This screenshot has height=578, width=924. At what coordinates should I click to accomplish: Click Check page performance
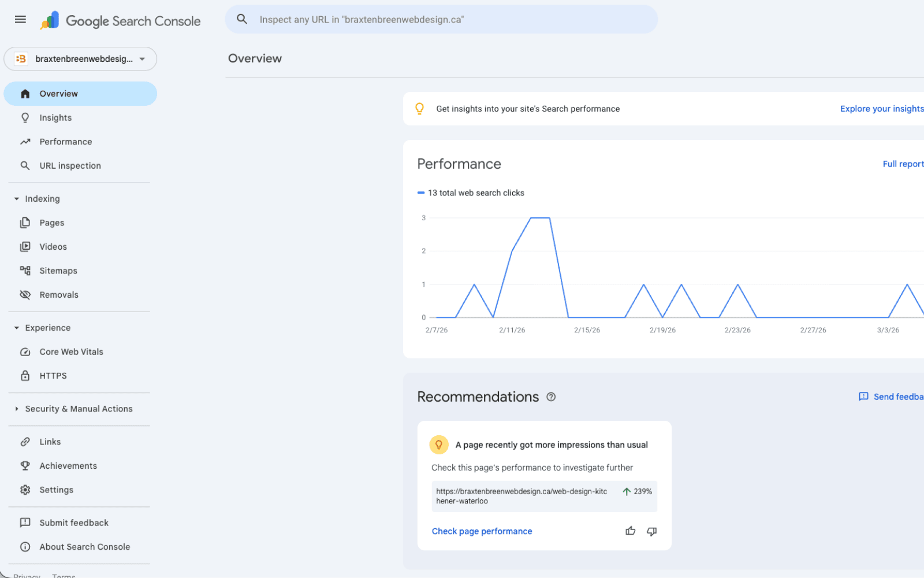pyautogui.click(x=482, y=531)
